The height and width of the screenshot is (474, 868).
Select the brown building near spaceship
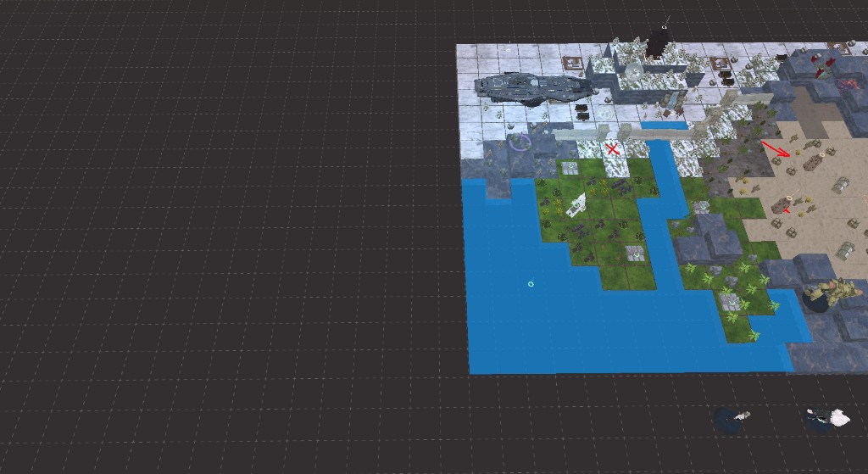(572, 63)
